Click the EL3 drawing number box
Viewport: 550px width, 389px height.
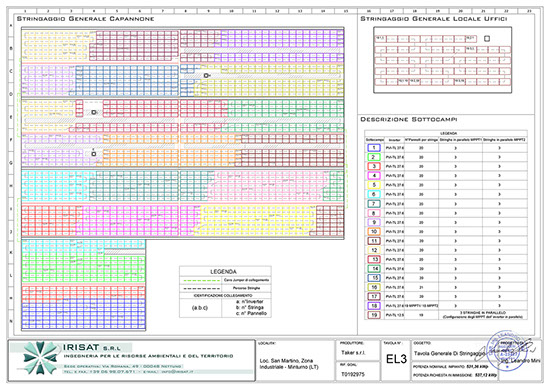(396, 359)
